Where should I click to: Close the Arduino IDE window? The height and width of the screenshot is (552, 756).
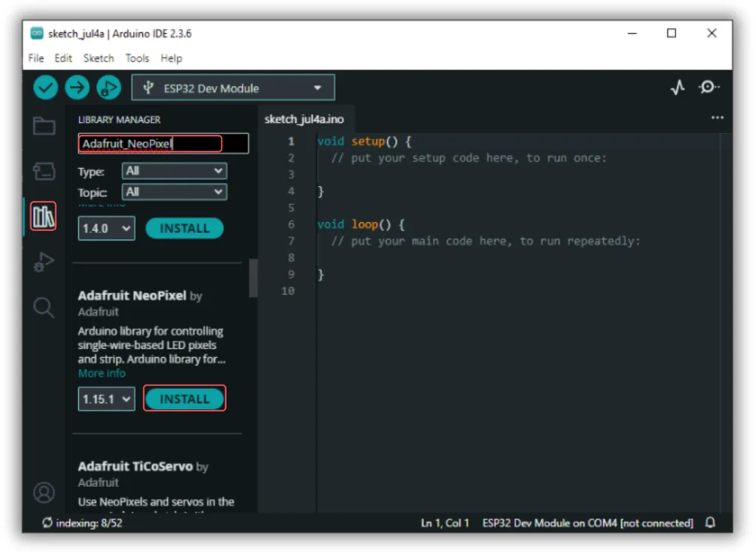click(712, 33)
